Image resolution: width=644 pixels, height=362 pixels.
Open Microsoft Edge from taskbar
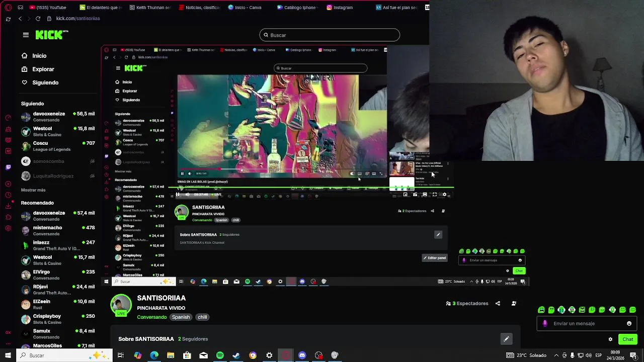tap(154, 355)
